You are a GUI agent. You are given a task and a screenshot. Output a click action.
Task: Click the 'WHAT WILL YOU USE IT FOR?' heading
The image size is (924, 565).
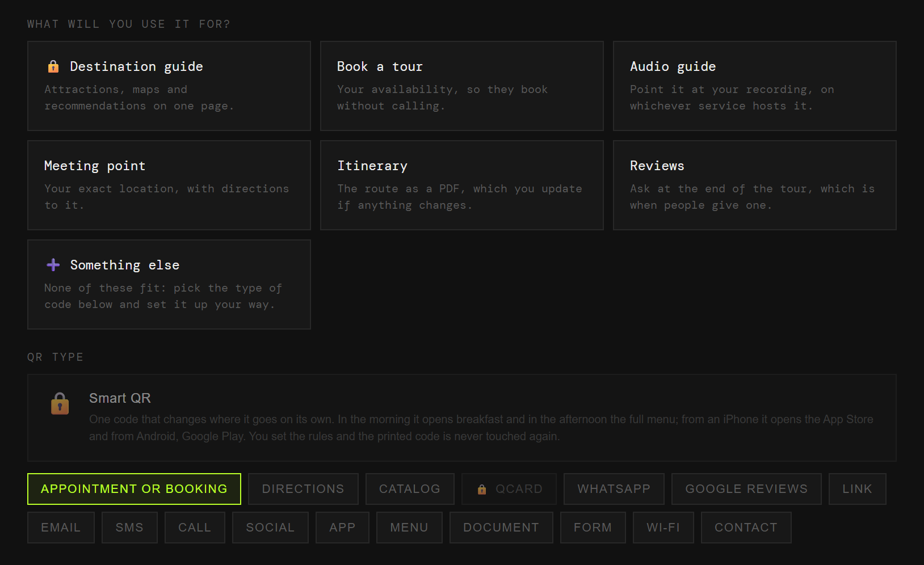pos(129,24)
